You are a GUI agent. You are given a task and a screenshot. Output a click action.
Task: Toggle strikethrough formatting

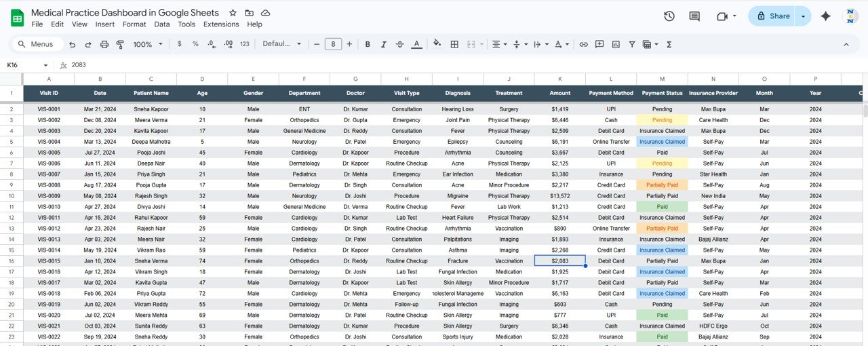pyautogui.click(x=400, y=44)
